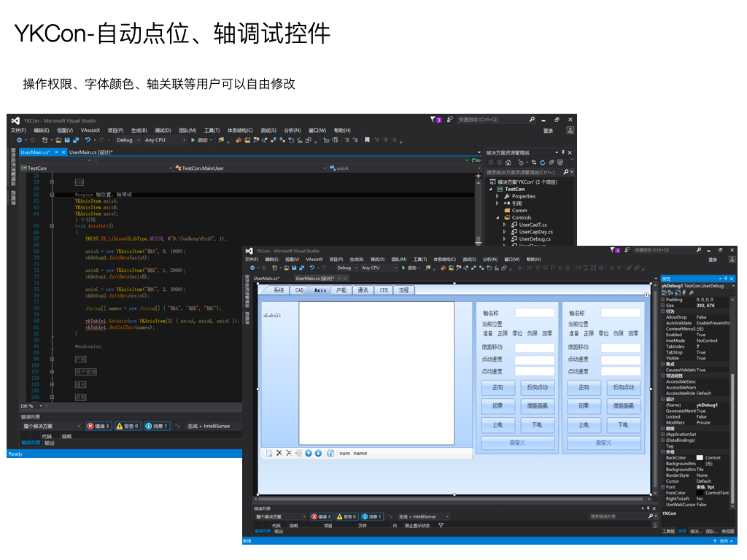The width and height of the screenshot is (747, 560).
Task: Click the new document icon in the table toolbar
Action: pyautogui.click(x=268, y=453)
